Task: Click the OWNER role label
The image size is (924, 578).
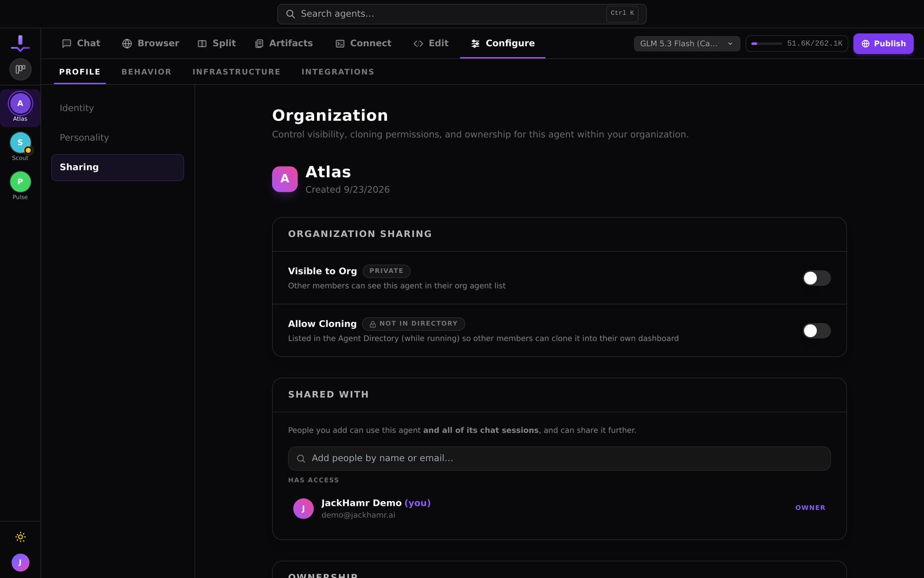Action: click(810, 508)
